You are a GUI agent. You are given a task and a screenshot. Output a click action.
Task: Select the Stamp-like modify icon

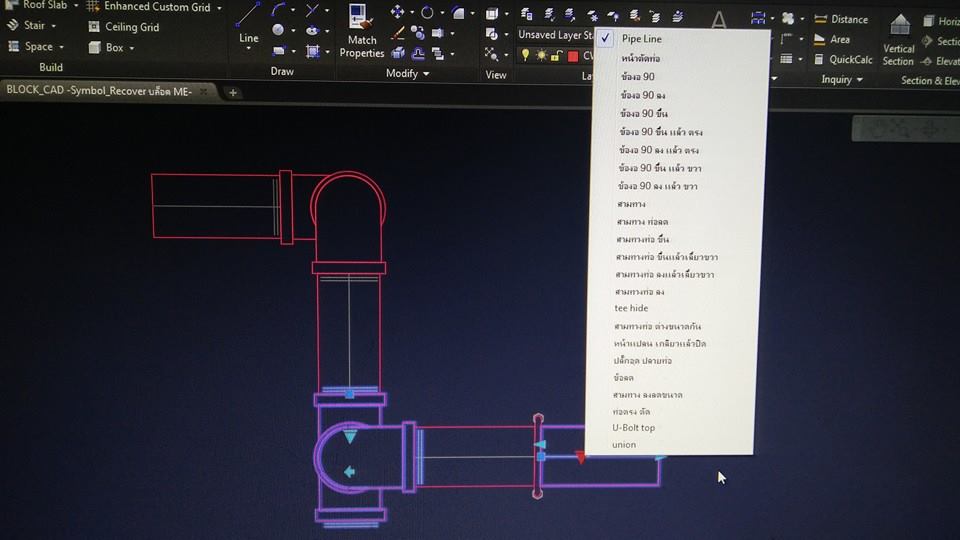pos(418,54)
